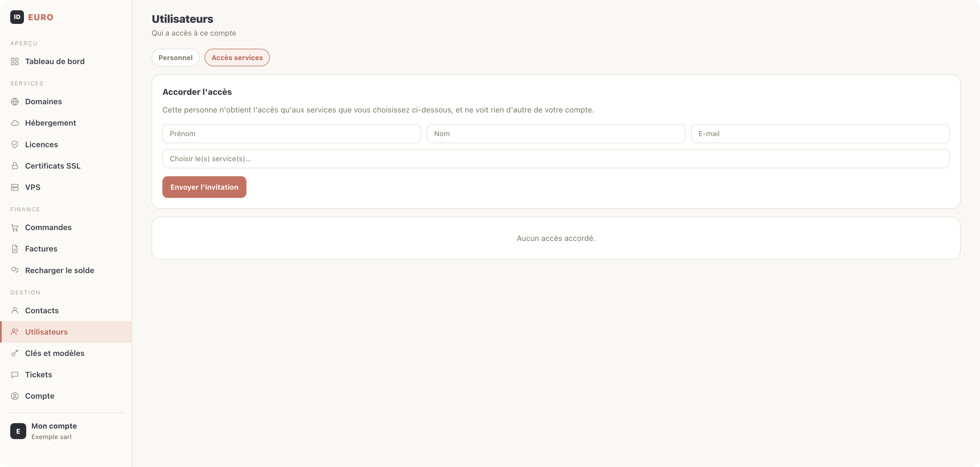Viewport: 980px width, 467px height.
Task: Click the Clés et modèles key icon
Action: coord(15,353)
